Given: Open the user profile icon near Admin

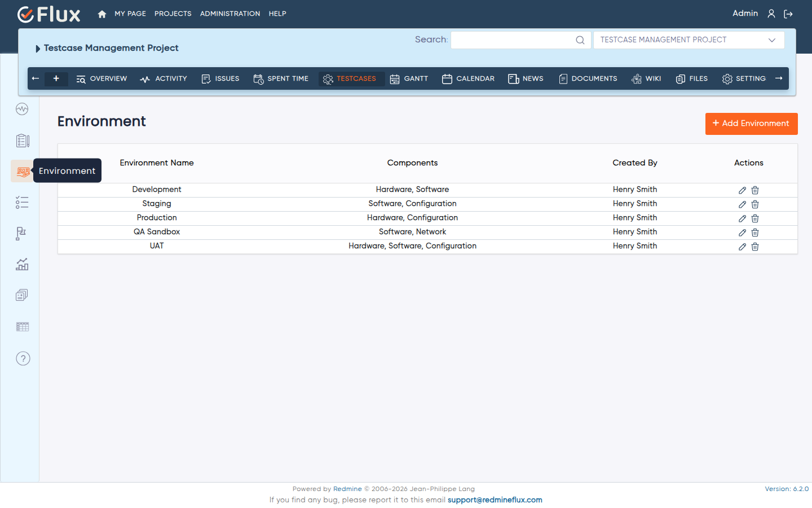Looking at the screenshot, I should coord(771,14).
